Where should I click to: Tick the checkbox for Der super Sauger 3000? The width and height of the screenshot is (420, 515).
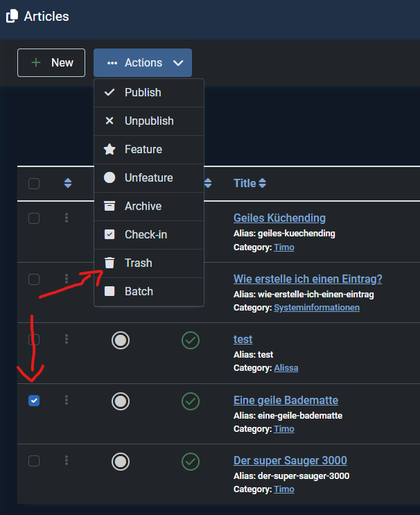(x=34, y=461)
